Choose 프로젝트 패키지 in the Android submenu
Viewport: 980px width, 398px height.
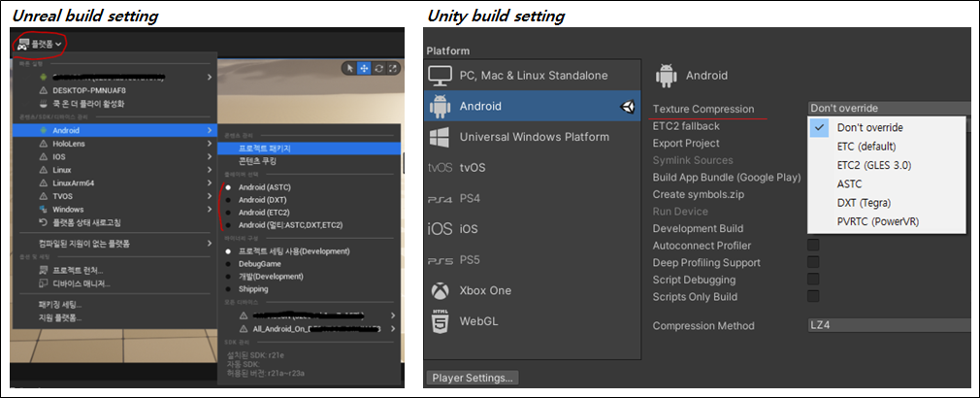click(x=309, y=149)
